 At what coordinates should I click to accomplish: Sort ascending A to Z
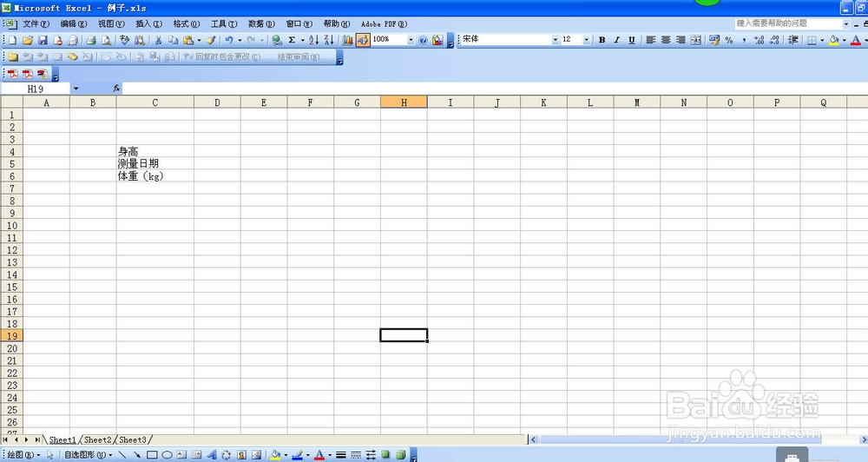pos(314,40)
